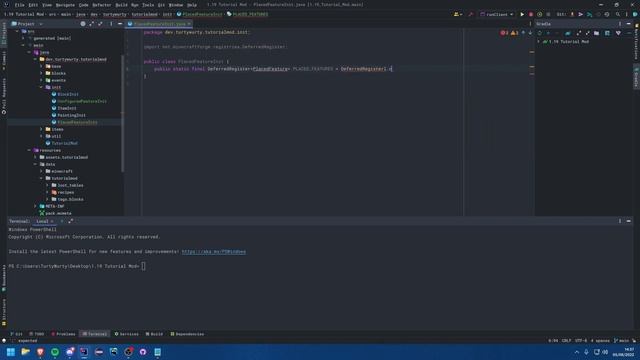The width and height of the screenshot is (640, 360).
Task: Collapse all in Gradle panel toolbar
Action: 588,33
